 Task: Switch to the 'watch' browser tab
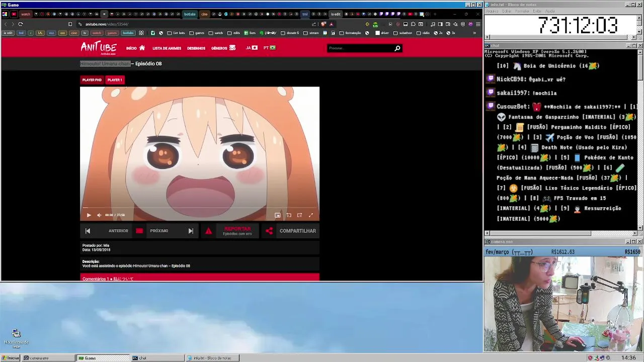coord(26,14)
